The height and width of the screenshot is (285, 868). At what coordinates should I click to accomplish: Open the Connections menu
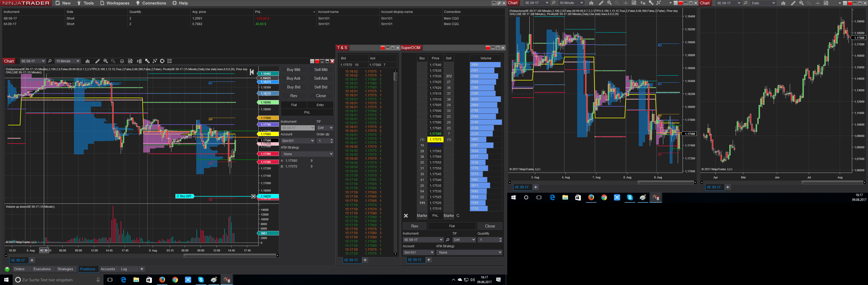[x=151, y=3]
